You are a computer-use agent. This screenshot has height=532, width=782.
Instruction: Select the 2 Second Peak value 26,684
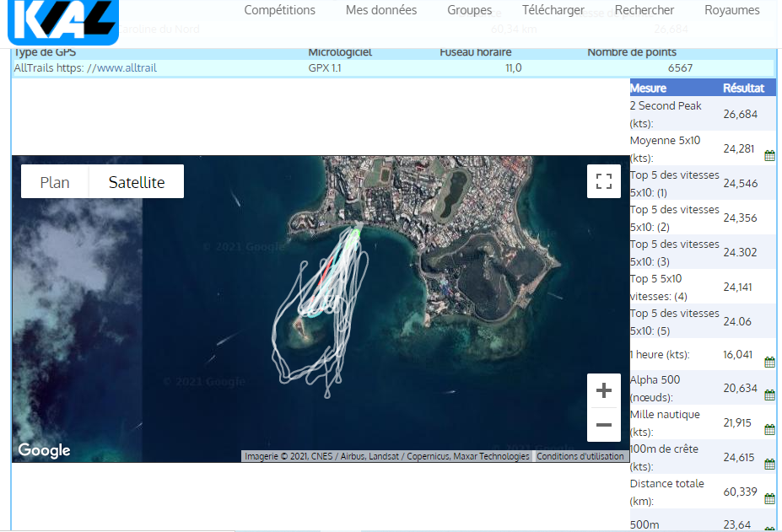(740, 114)
